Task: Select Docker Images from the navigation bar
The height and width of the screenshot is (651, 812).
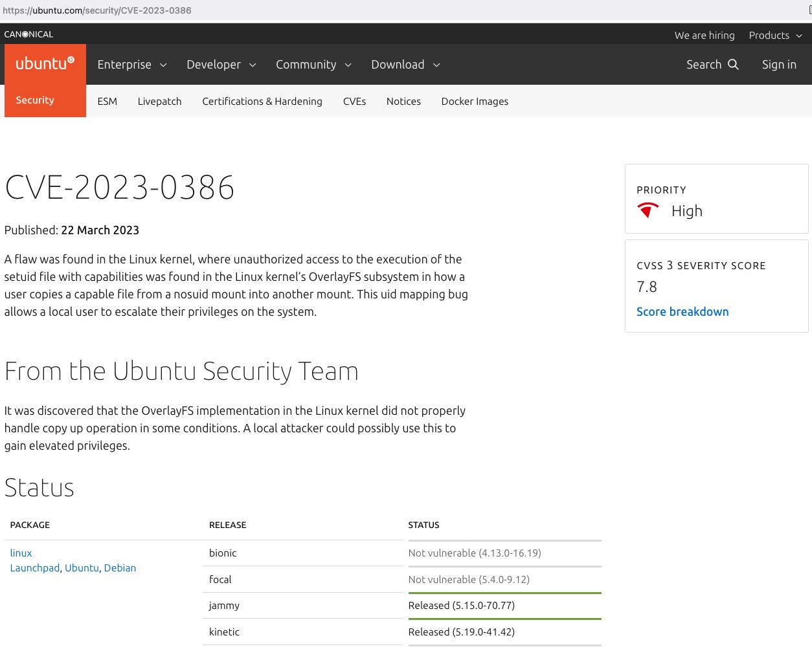Action: click(475, 101)
